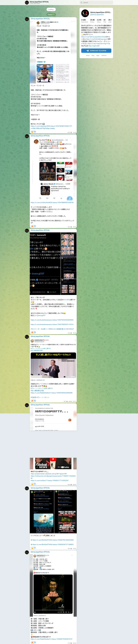Viewport: 138px width, 644px height.
Task: Click the #尾田栄一郎 hashtag in screenshot
Action: pos(41,62)
